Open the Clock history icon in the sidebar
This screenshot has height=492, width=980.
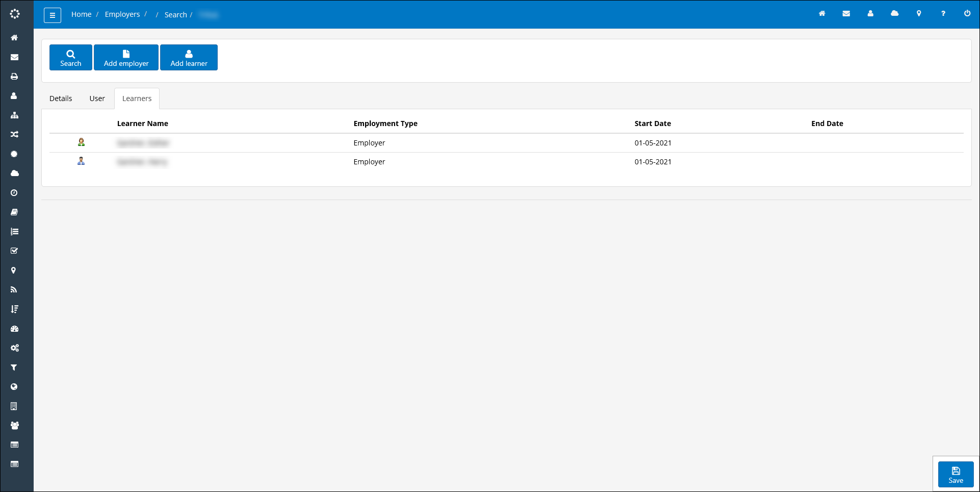[14, 192]
